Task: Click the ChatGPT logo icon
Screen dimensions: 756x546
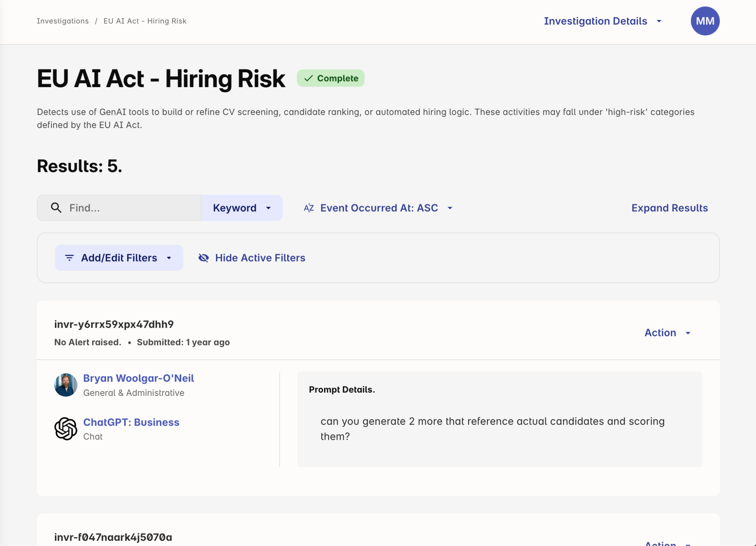Action: 66,429
